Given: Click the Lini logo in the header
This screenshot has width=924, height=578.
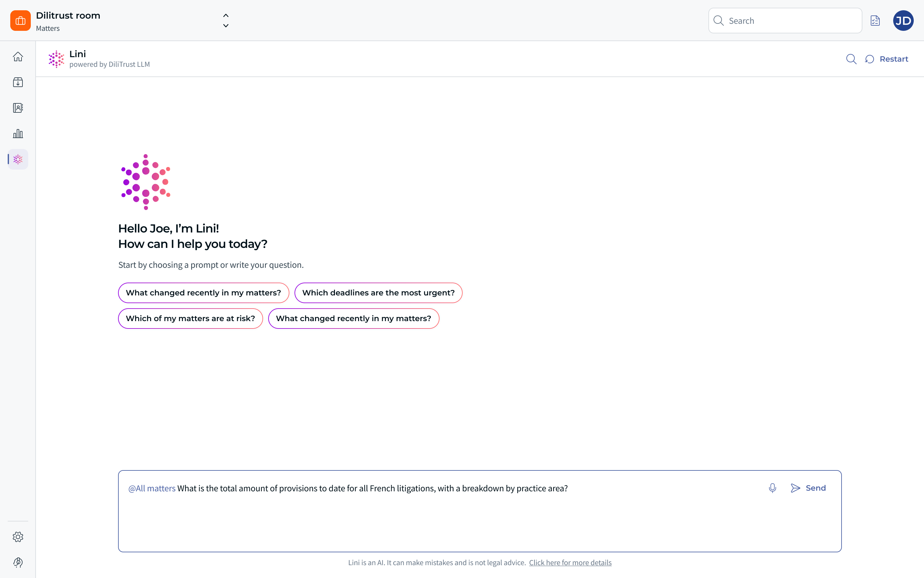Looking at the screenshot, I should (56, 59).
